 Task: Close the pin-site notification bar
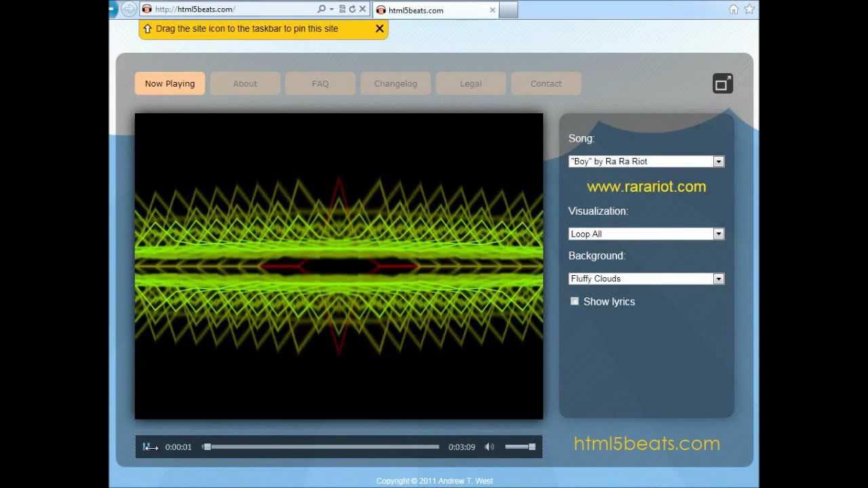pos(380,28)
